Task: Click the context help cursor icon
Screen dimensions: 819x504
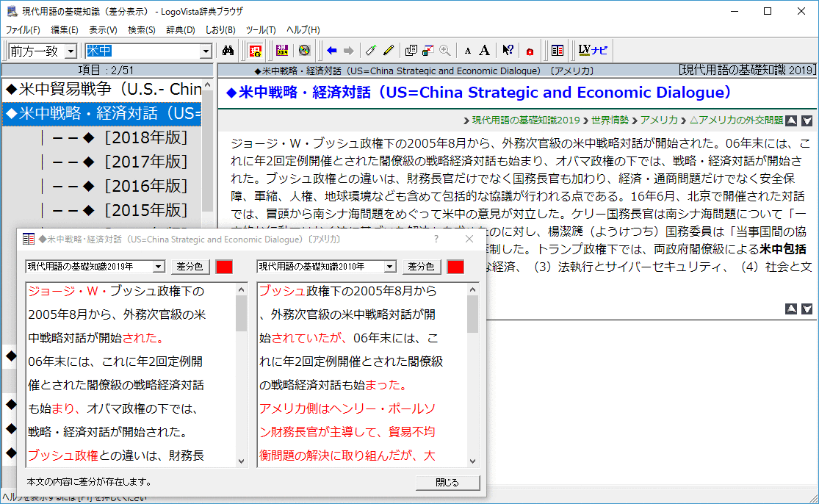Action: point(507,51)
